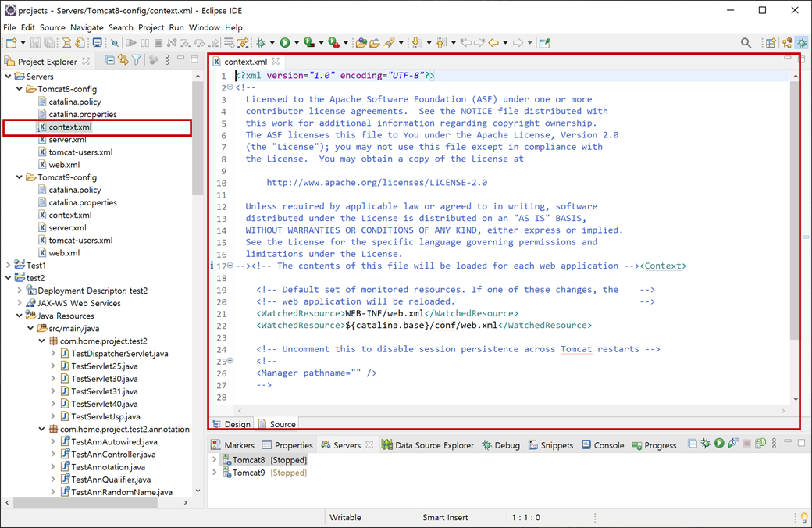Select TestAnnController.java in Project Explorer
The height and width of the screenshot is (528, 812).
(x=114, y=455)
